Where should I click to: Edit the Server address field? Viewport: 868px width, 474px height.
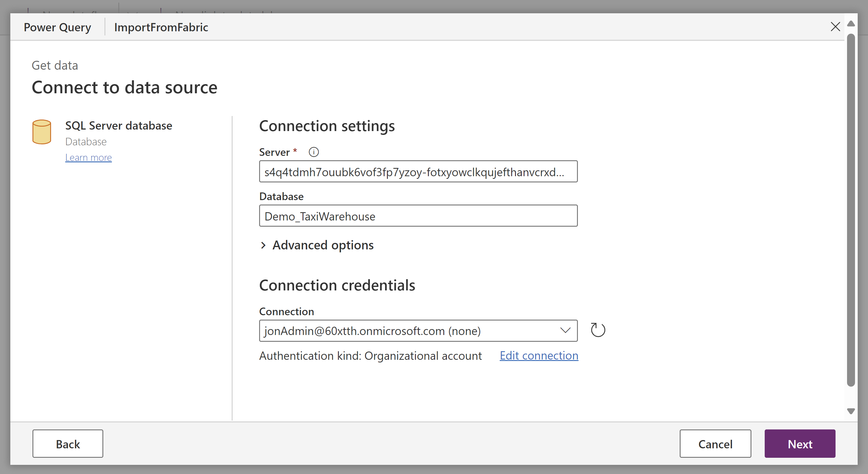[x=418, y=171]
